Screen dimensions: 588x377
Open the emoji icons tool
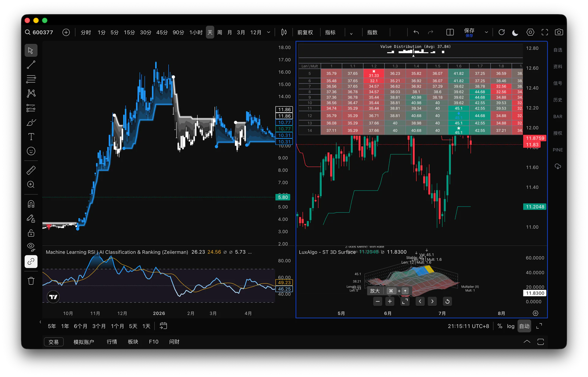[x=31, y=151]
